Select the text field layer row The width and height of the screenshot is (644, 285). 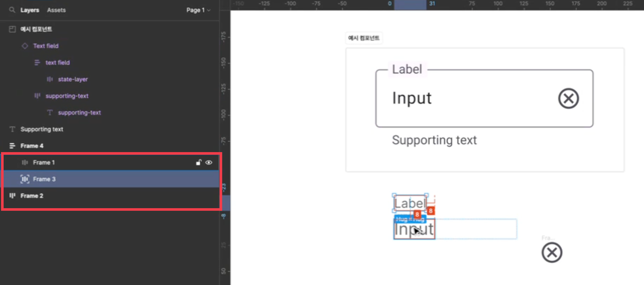point(58,63)
